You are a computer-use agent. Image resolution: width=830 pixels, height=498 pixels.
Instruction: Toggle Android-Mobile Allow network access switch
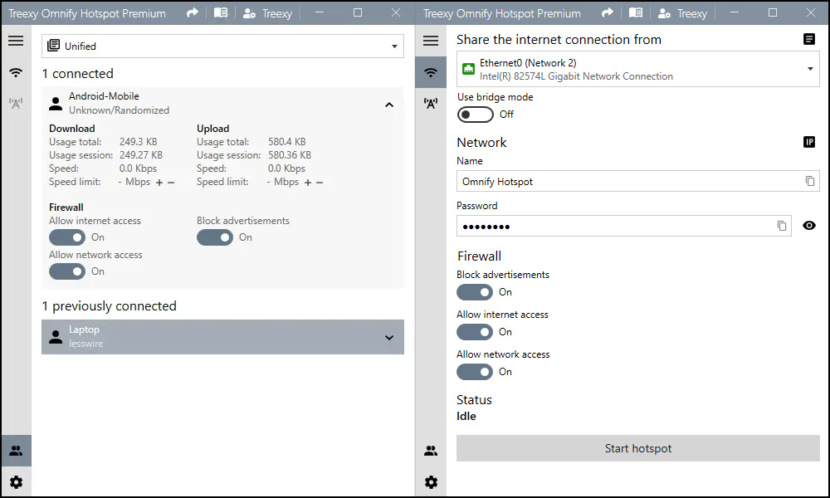point(67,271)
